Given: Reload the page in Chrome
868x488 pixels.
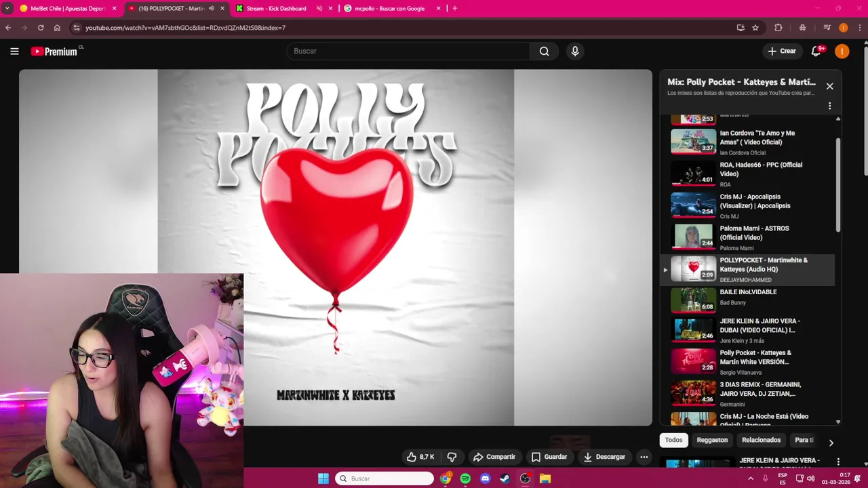Looking at the screenshot, I should [x=41, y=28].
